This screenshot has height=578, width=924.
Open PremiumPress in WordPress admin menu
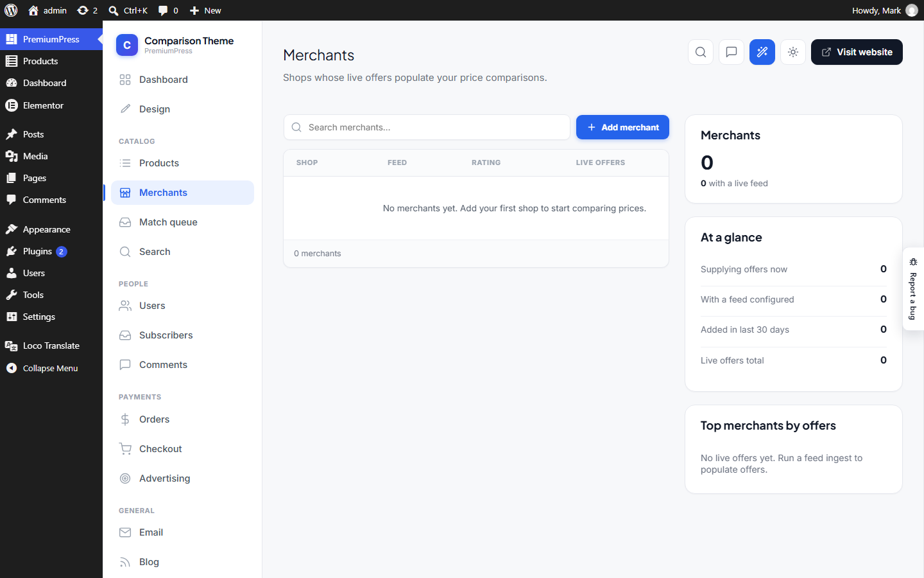click(51, 39)
